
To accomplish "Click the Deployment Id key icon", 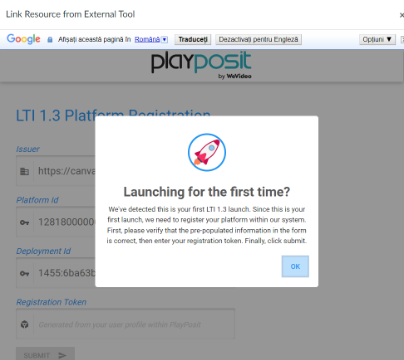I will tap(24, 273).
